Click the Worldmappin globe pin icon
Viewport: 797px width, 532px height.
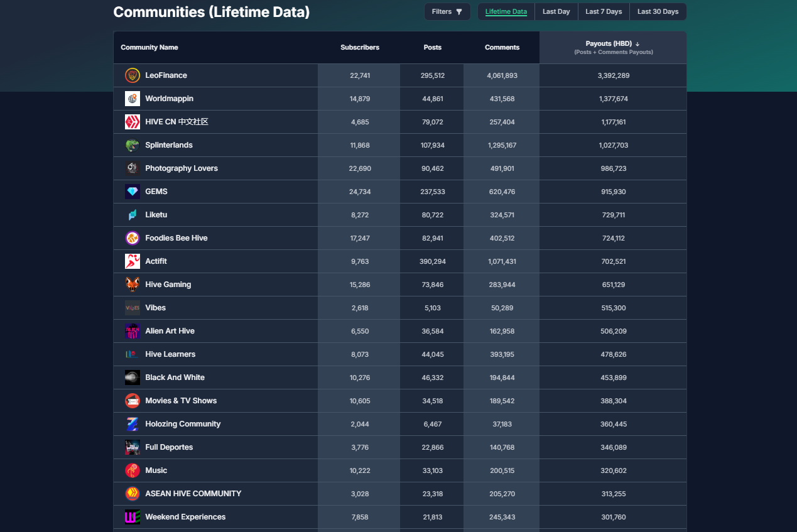tap(133, 99)
